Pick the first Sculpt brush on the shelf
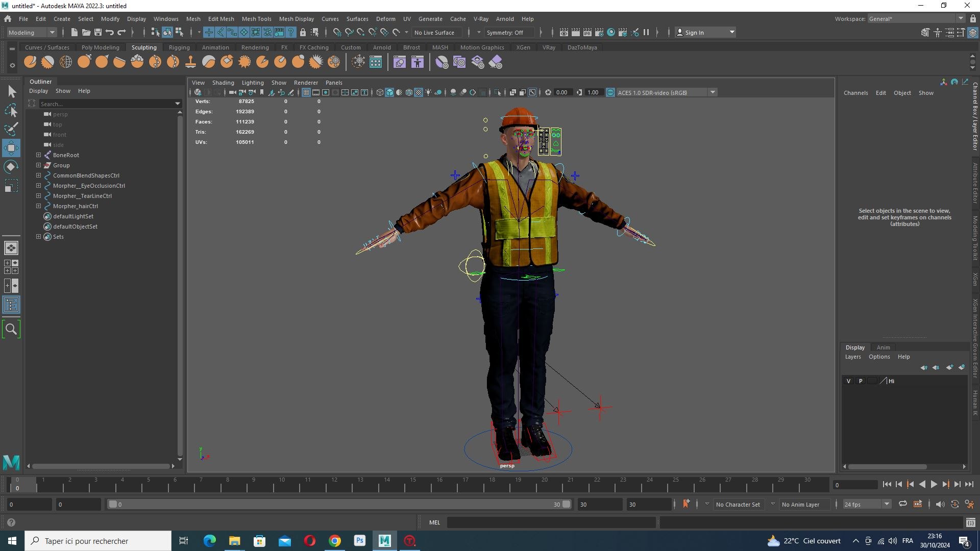Image resolution: width=980 pixels, height=551 pixels. pos(30,62)
